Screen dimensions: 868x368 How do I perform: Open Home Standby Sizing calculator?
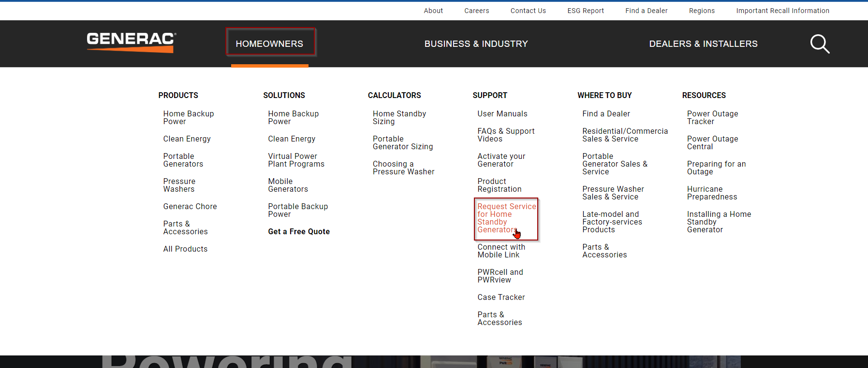pos(399,117)
